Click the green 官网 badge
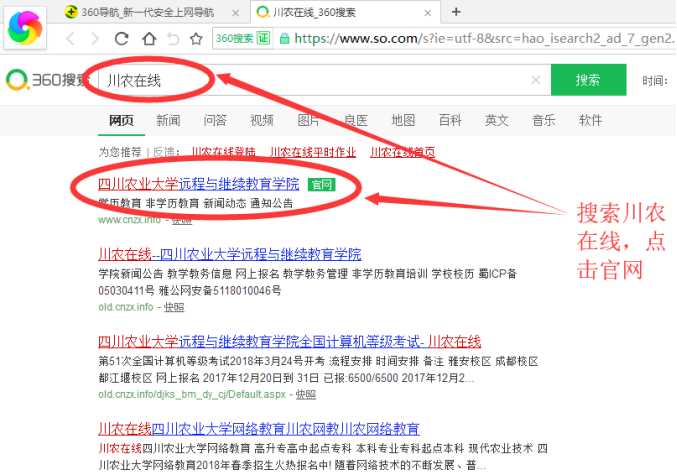 322,185
